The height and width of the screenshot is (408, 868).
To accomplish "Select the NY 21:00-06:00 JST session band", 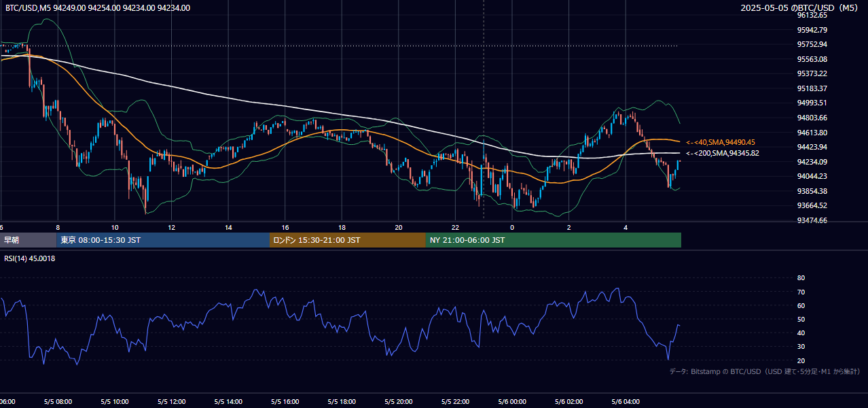I will pyautogui.click(x=554, y=240).
